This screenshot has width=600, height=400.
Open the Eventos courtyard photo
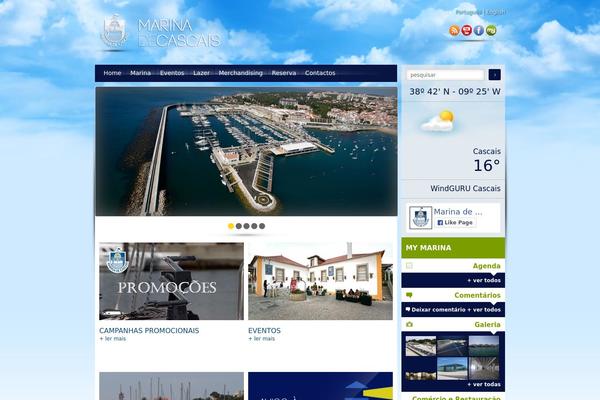pos(320,281)
